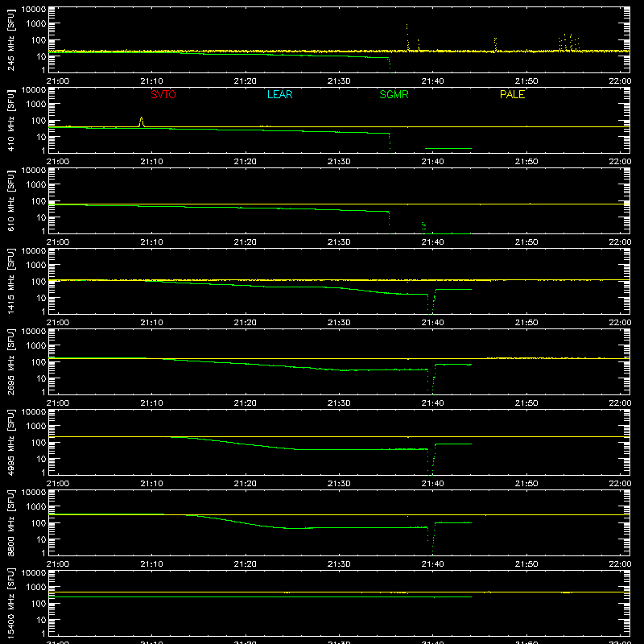Click the 1 tick label of the 2695 MHz plot
This screenshot has width=644, height=644.
tap(43, 392)
